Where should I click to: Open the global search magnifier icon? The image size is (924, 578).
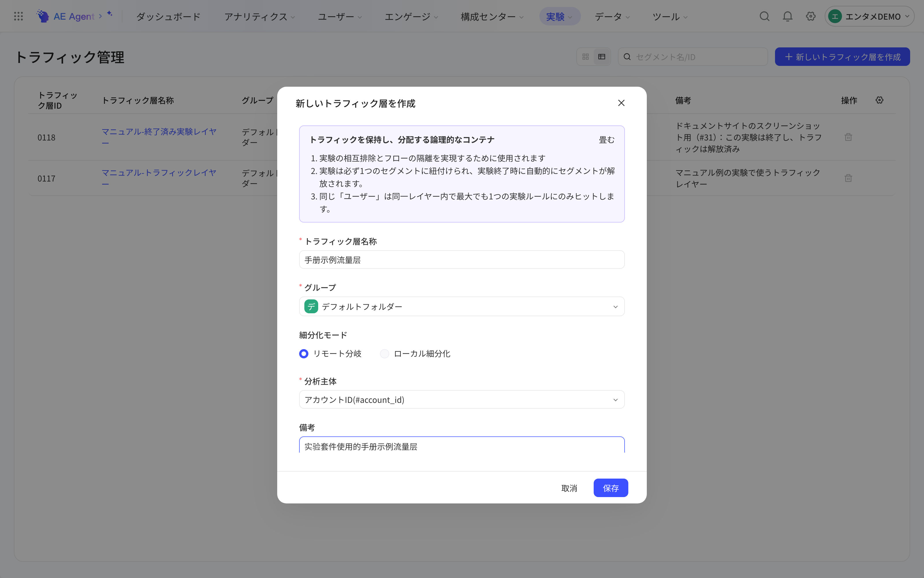point(764,16)
